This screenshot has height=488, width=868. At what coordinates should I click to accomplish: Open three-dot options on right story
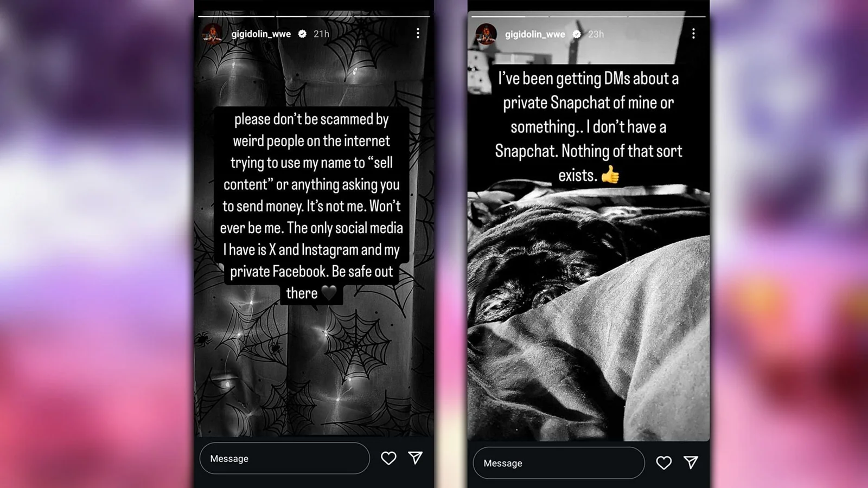pos(693,34)
